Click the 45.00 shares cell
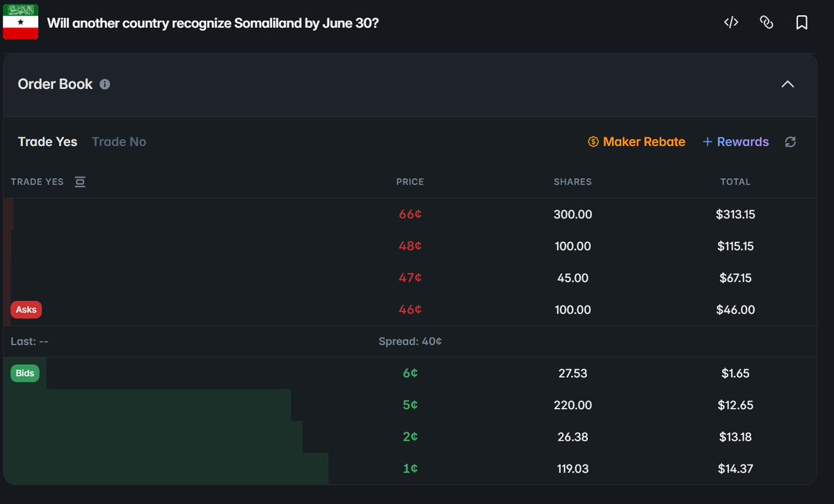834x504 pixels. click(573, 278)
